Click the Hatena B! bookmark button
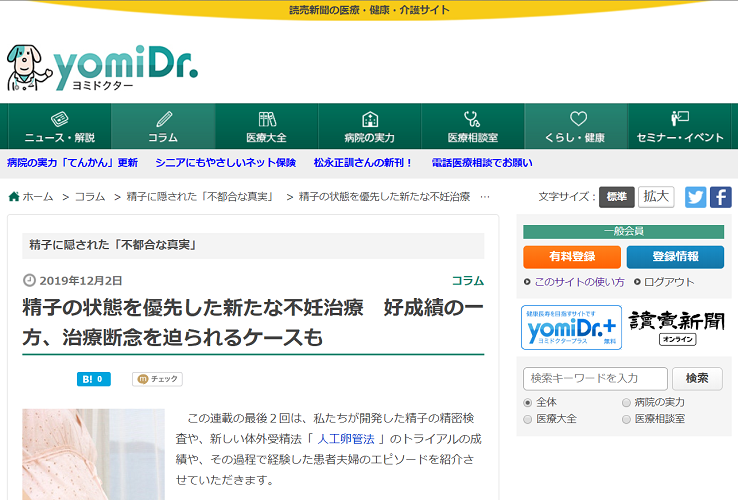This screenshot has width=738, height=500. tap(94, 379)
